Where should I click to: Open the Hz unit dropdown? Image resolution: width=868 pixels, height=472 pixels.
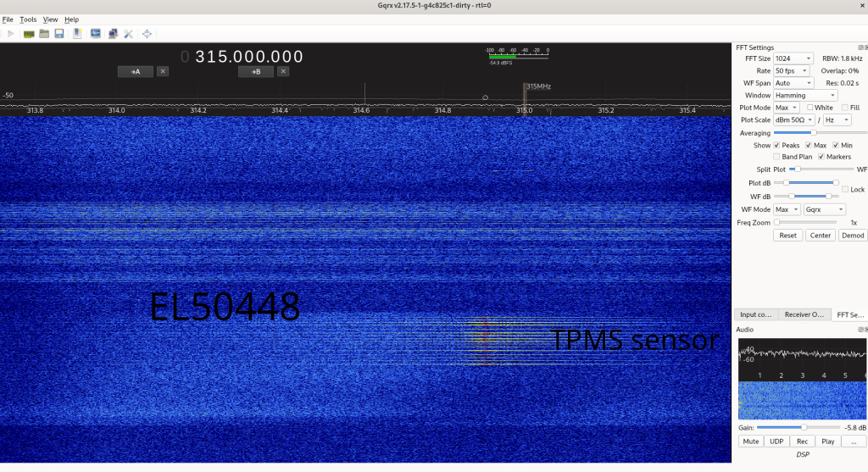[x=837, y=119]
